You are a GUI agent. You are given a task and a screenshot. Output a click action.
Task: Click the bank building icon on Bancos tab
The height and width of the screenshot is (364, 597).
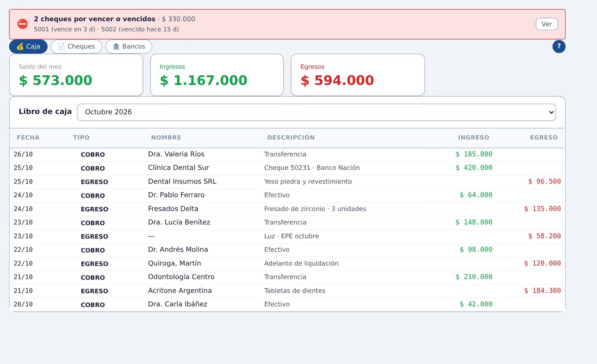point(116,47)
